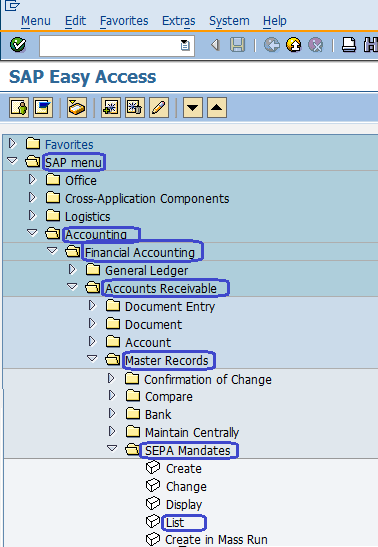Image resolution: width=378 pixels, height=547 pixels.
Task: Expand the Office folder node
Action: coord(32,180)
